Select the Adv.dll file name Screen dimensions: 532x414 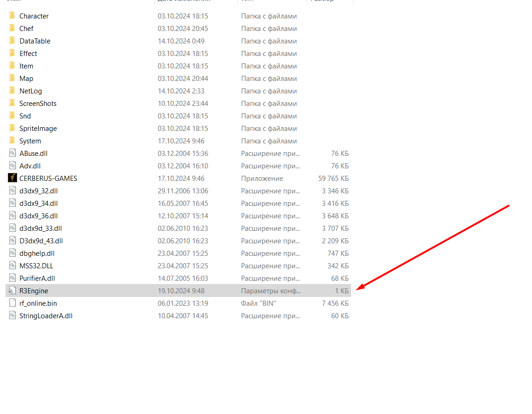[31, 166]
